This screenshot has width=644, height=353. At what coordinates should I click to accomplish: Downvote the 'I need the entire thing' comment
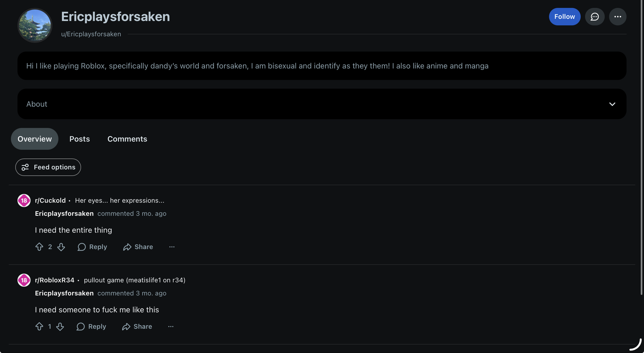coord(61,247)
